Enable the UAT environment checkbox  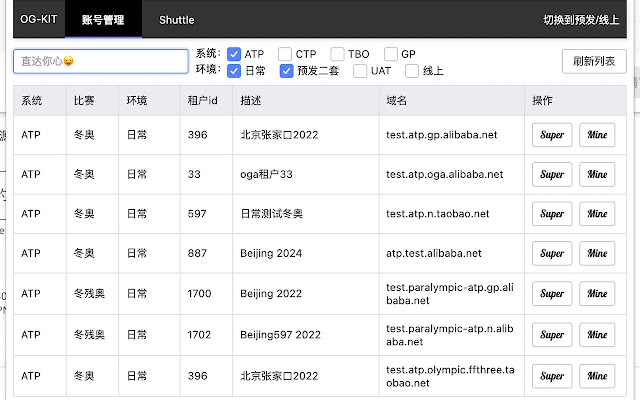pos(359,71)
